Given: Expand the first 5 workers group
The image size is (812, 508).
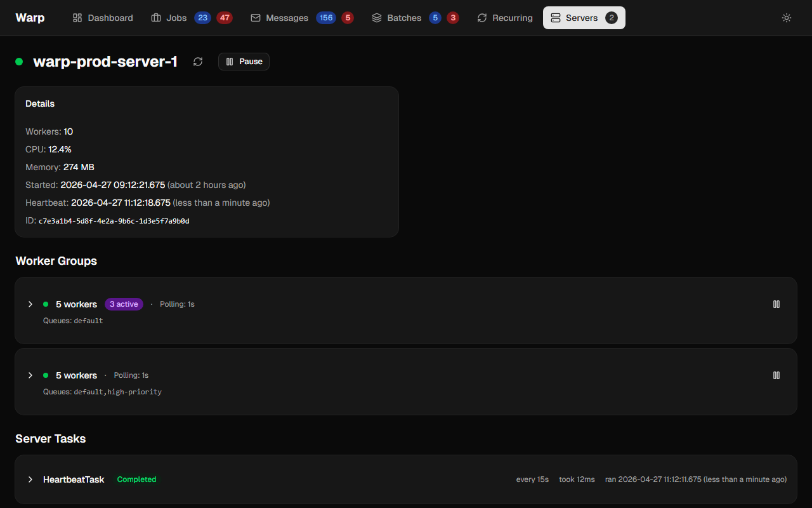Looking at the screenshot, I should pyautogui.click(x=30, y=304).
